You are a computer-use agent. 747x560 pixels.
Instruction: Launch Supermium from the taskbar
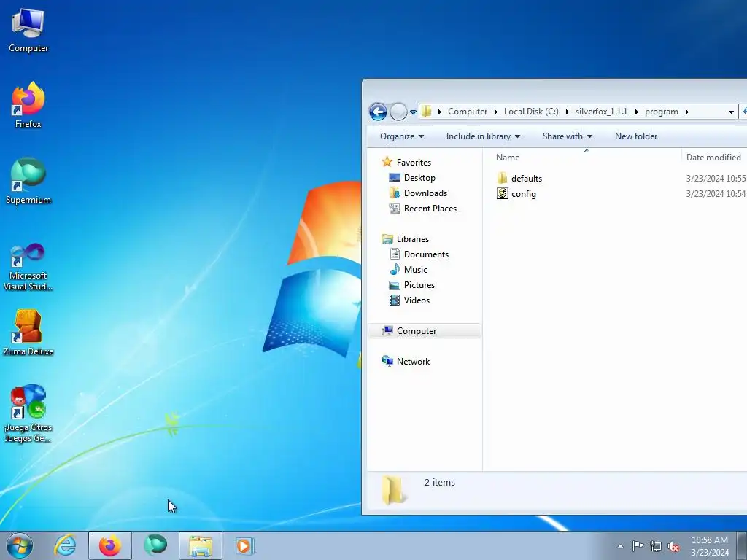click(x=155, y=545)
